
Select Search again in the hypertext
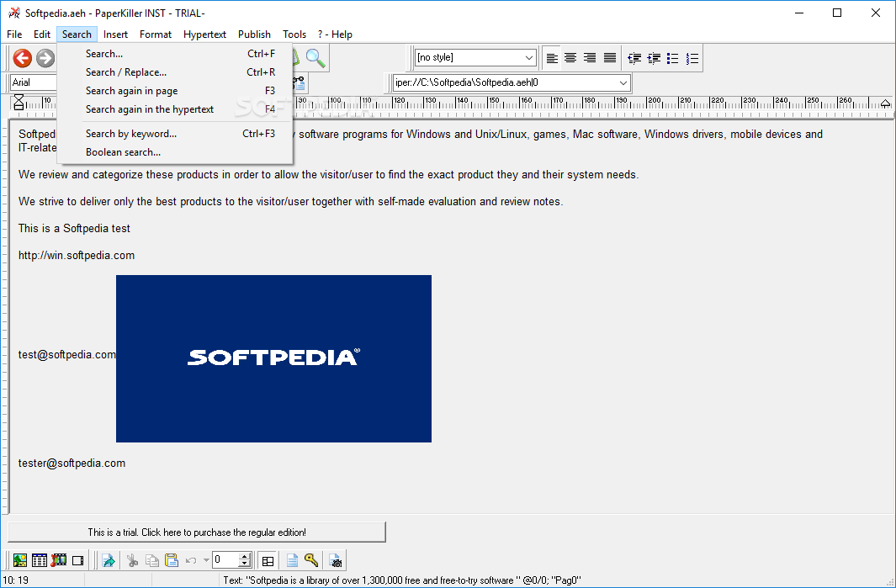click(175, 109)
